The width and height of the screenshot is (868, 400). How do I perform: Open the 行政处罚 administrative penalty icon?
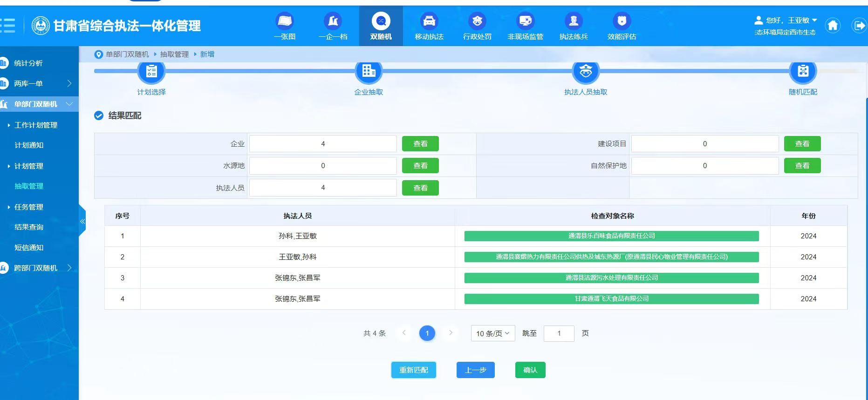pyautogui.click(x=477, y=21)
